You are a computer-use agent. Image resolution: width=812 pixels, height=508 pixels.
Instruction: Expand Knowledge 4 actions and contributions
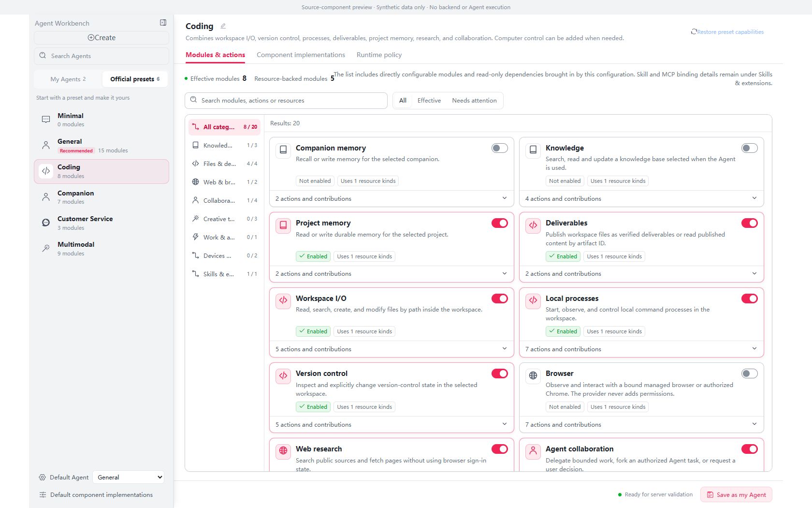click(641, 198)
